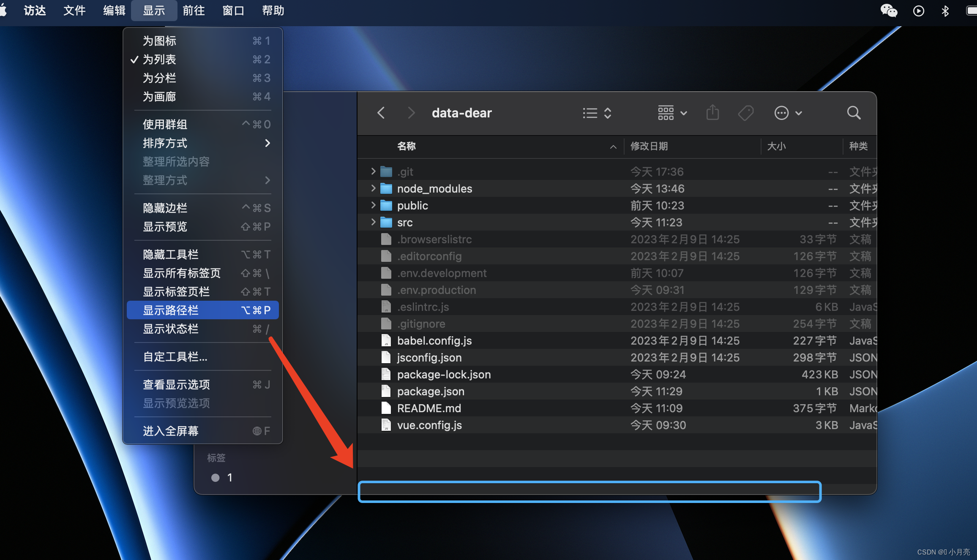Select the src folder icon

[x=386, y=222]
